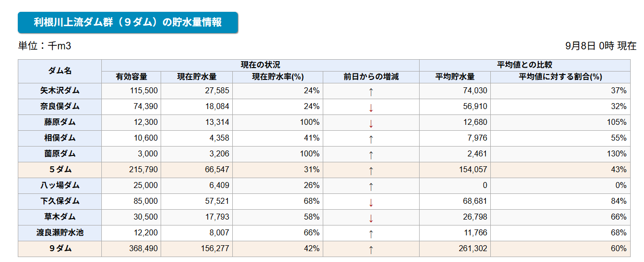Screen dimensions: 644x262
Task: Click the up arrow in 相俣ダム row
Action: [371, 139]
